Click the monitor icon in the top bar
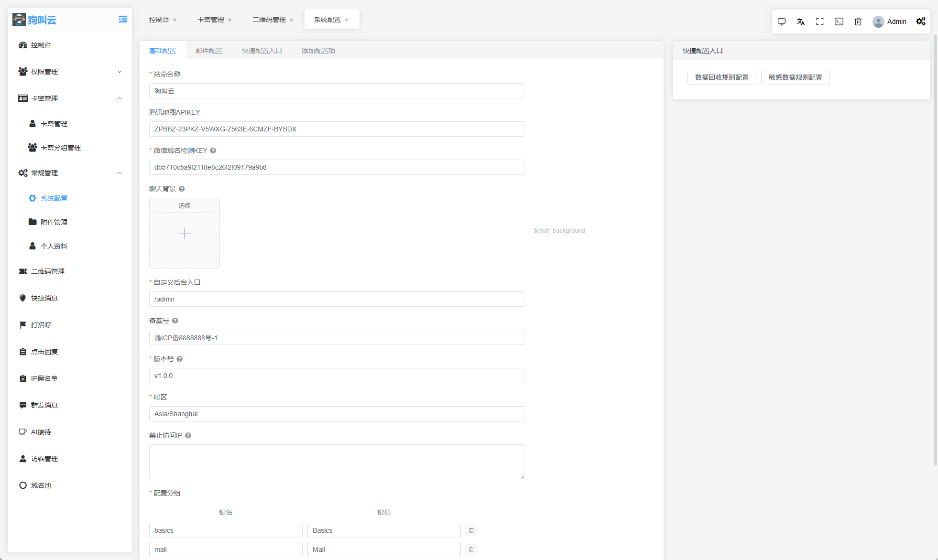Viewport: 938px width, 560px height. pyautogui.click(x=782, y=22)
